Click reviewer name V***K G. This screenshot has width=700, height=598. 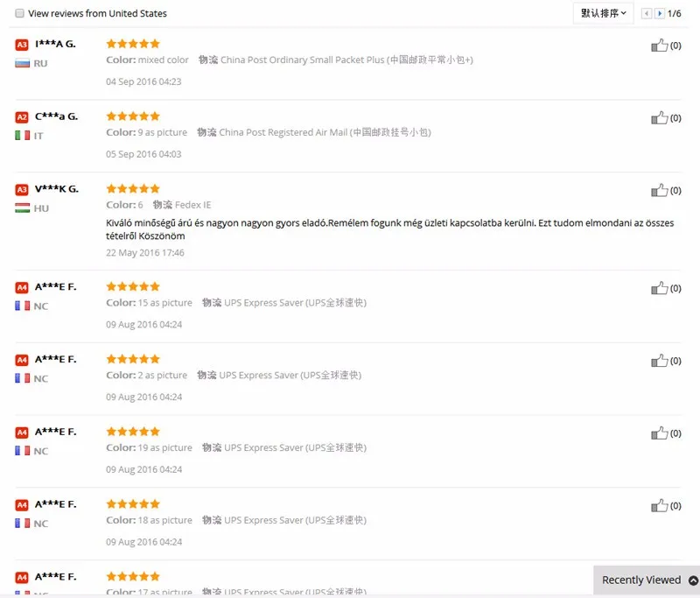coord(57,189)
